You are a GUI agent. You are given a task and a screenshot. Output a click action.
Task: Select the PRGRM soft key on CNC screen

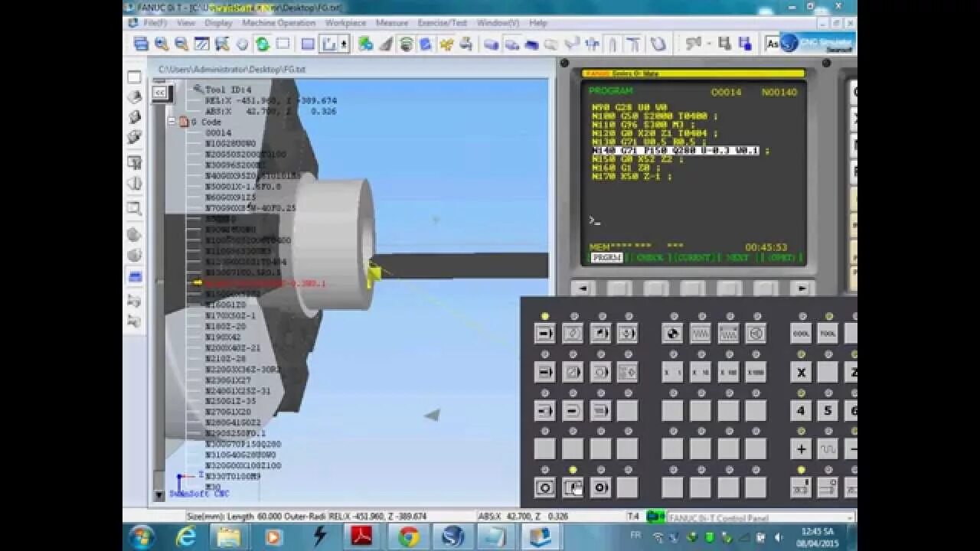606,258
